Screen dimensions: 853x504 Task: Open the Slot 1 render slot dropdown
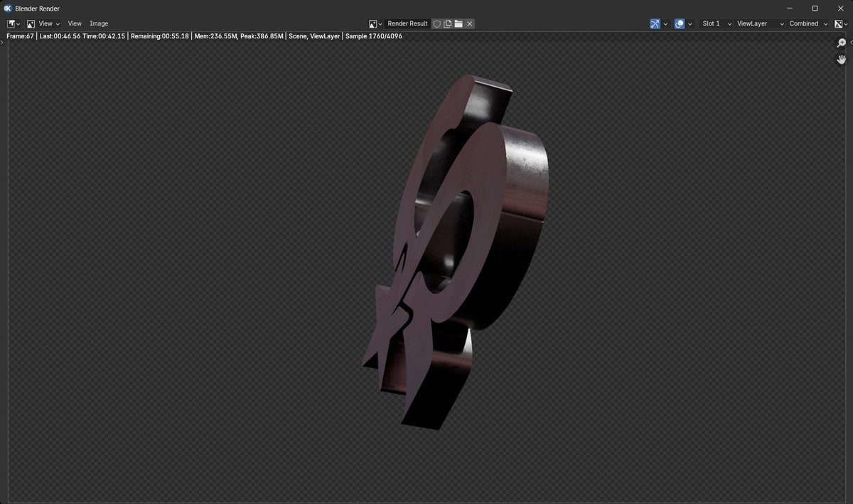[x=716, y=23]
